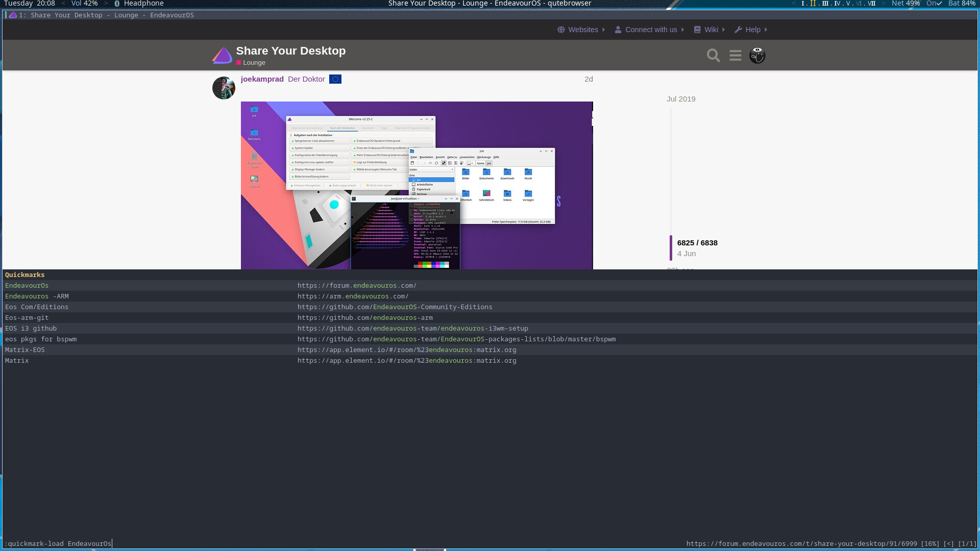Click the book icon next to Wiki
Viewport: 980px width, 551px height.
(697, 30)
